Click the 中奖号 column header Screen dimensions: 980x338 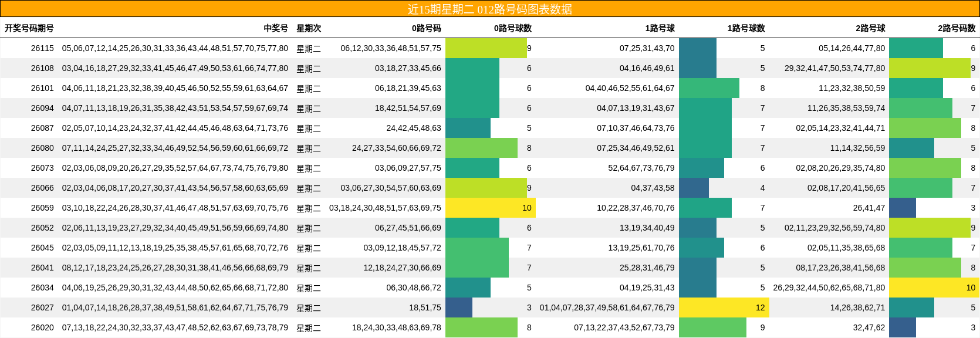coord(276,28)
